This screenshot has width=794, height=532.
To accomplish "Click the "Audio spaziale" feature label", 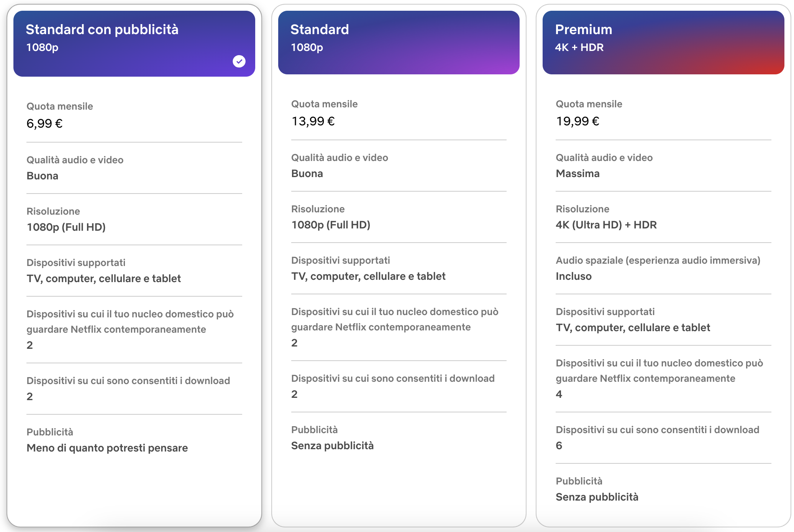I will 658,261.
